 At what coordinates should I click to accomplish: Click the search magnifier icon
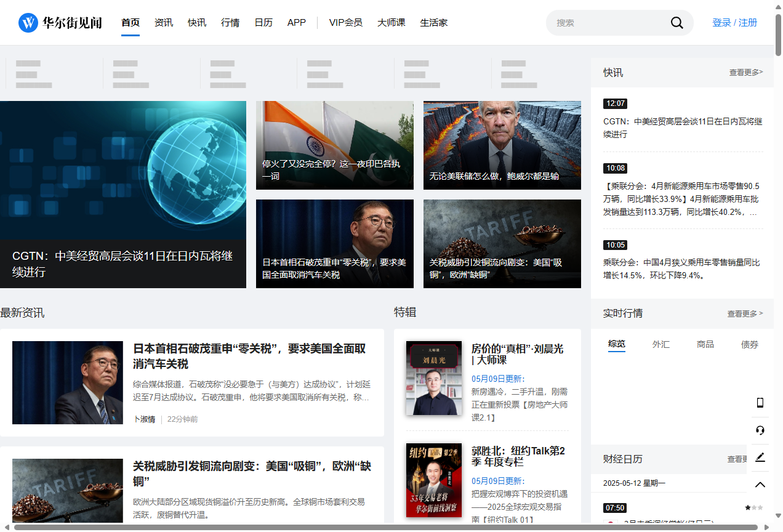point(677,22)
